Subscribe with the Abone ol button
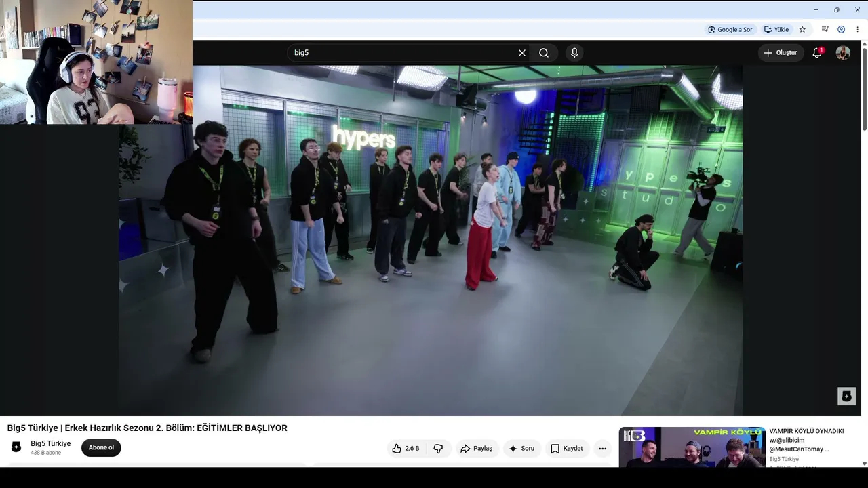The height and width of the screenshot is (488, 868). tap(101, 447)
